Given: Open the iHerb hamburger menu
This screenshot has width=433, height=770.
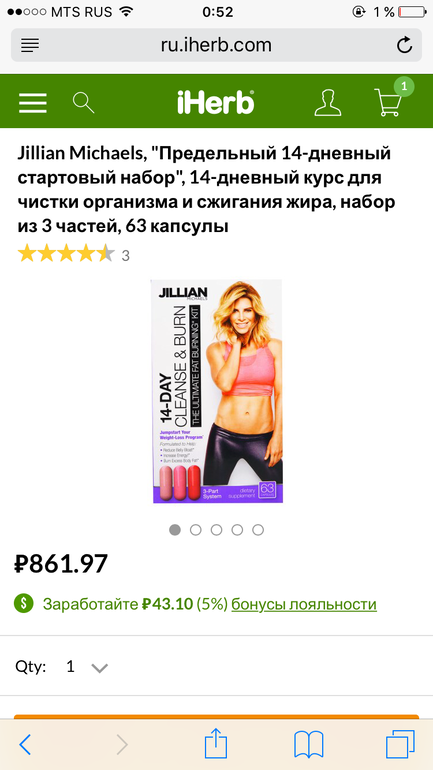Looking at the screenshot, I should point(33,104).
